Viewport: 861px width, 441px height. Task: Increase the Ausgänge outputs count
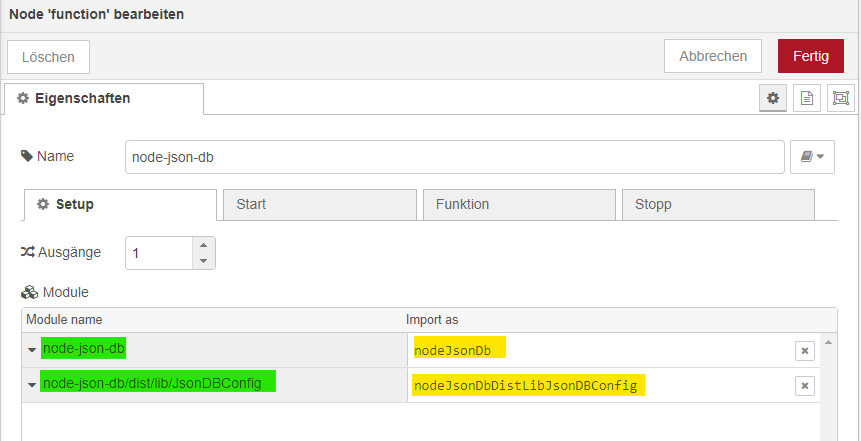[204, 245]
